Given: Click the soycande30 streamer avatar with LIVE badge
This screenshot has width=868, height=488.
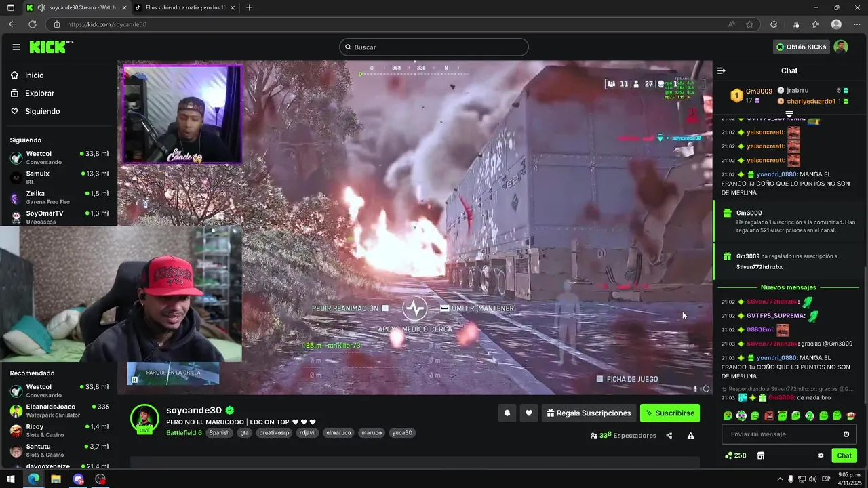Looking at the screenshot, I should click(x=144, y=420).
